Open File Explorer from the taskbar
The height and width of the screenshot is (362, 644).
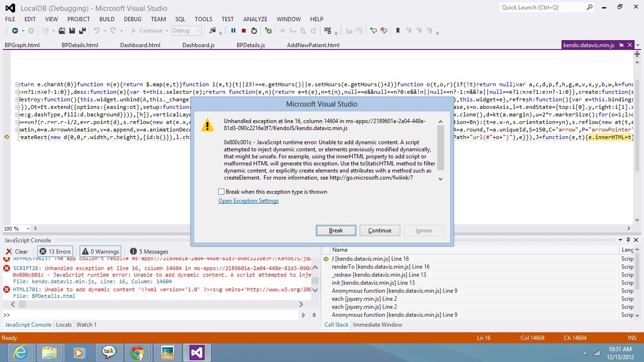click(x=50, y=352)
